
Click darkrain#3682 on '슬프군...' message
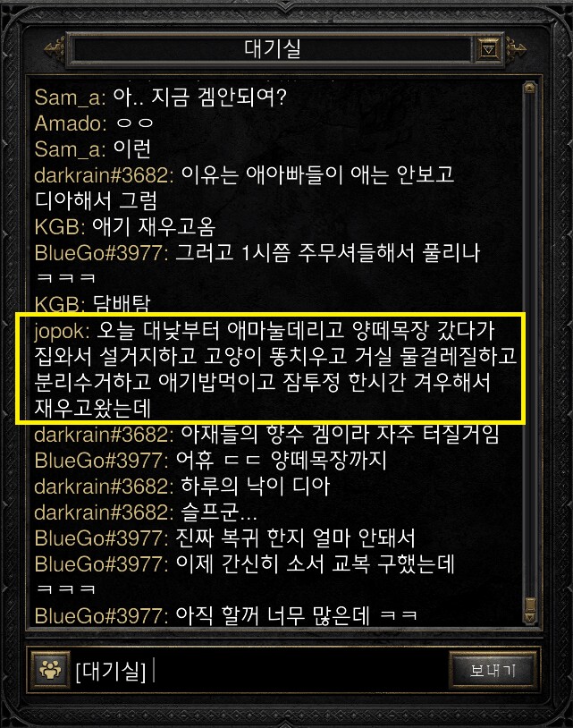pyautogui.click(x=104, y=512)
